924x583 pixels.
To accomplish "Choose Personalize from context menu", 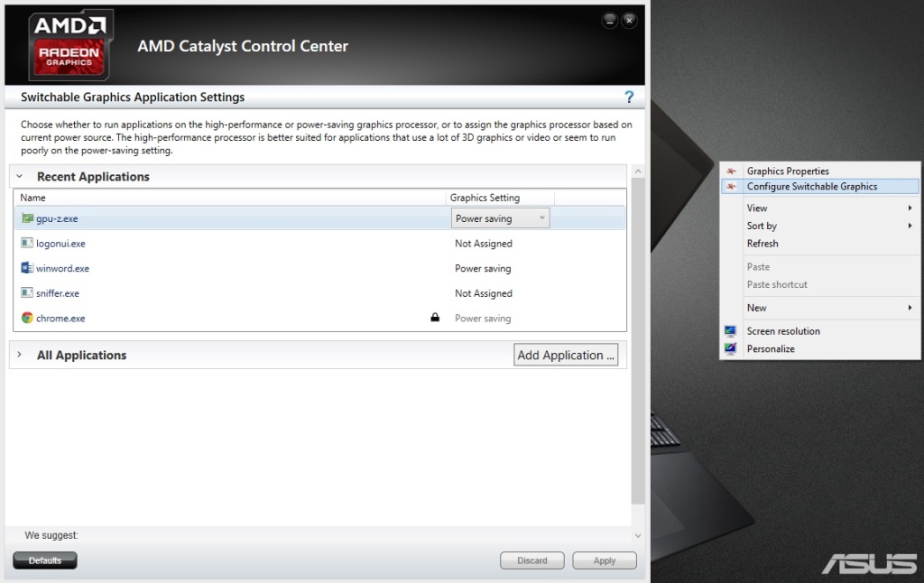I will (771, 349).
